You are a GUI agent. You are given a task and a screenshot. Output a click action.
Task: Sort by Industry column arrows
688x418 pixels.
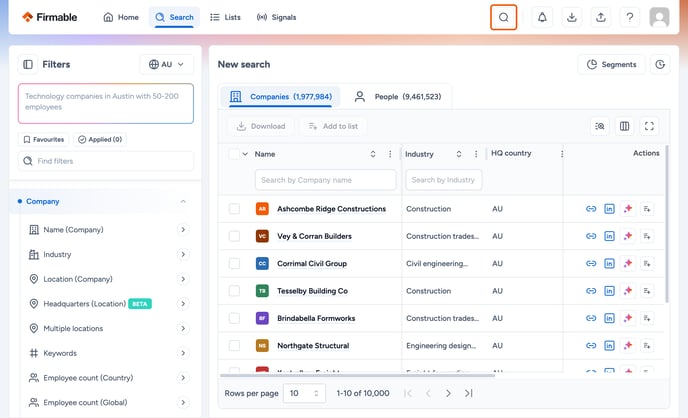(459, 154)
